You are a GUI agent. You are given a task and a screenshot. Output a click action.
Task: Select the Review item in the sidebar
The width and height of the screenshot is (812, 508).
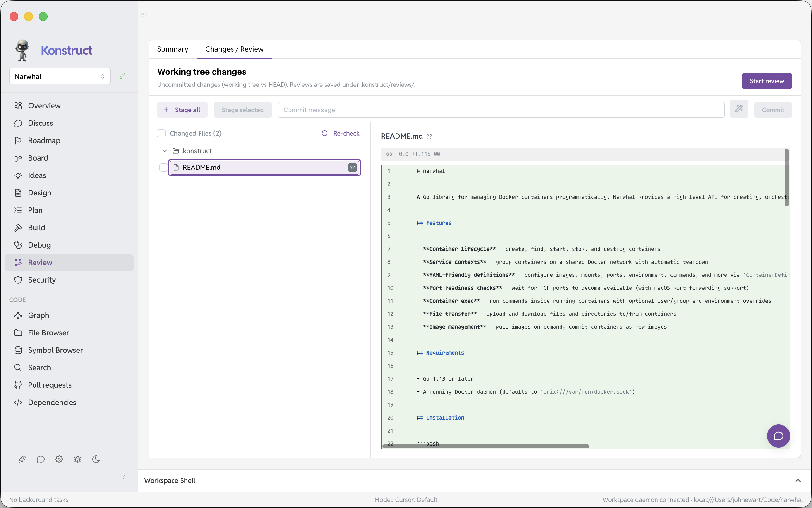(69, 263)
